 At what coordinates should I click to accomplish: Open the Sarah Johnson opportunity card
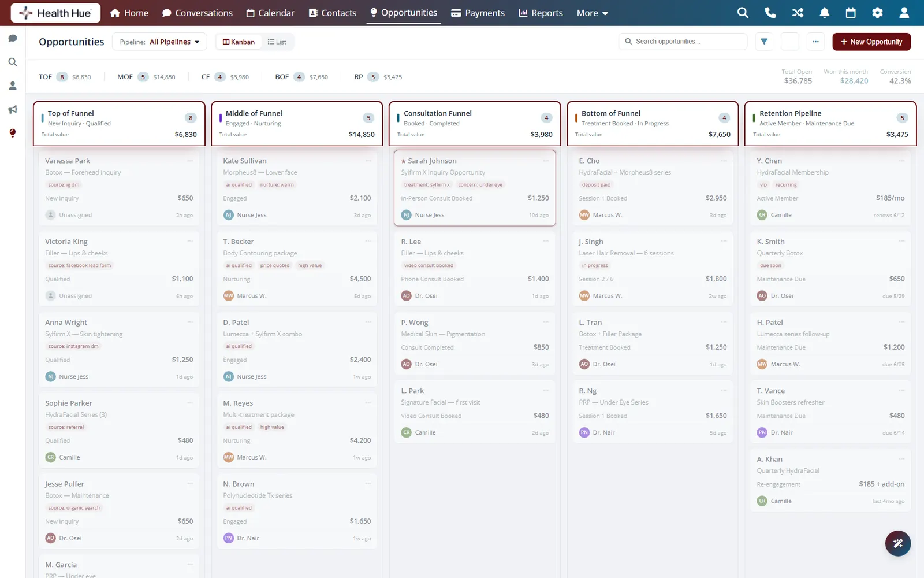click(x=475, y=188)
